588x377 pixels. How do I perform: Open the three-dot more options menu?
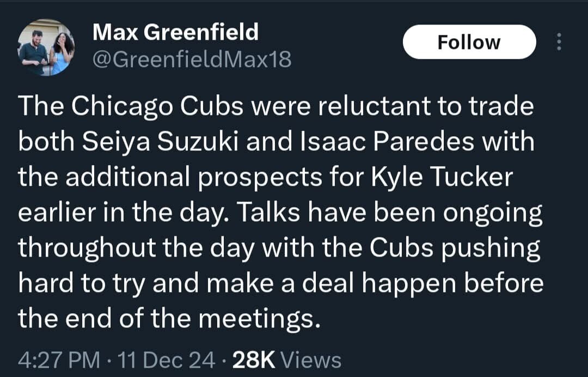558,42
